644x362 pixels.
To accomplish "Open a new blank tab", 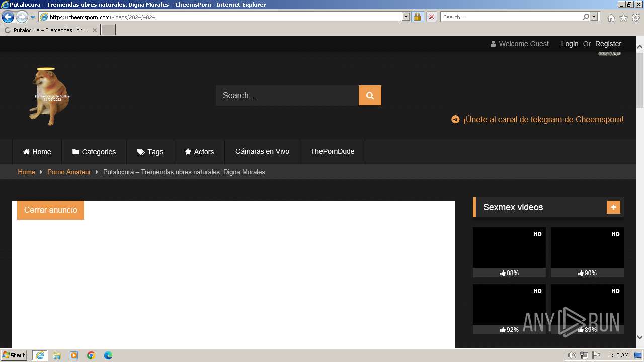I will pyautogui.click(x=108, y=30).
